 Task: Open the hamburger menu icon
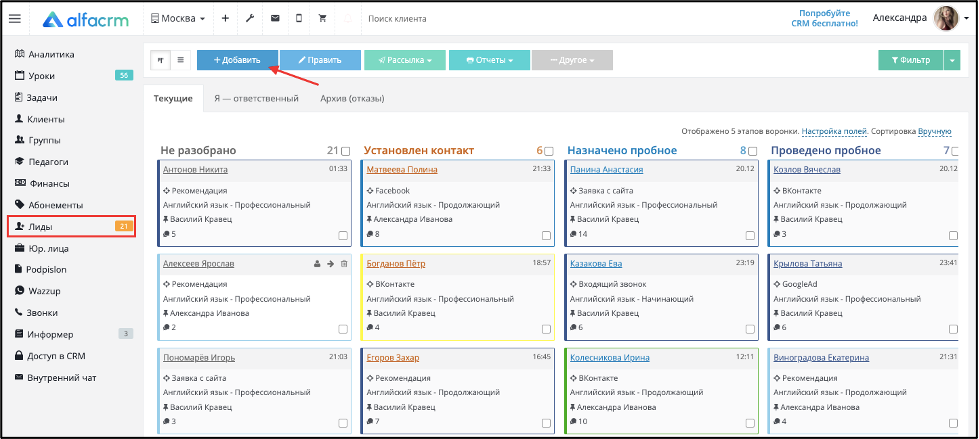(14, 19)
